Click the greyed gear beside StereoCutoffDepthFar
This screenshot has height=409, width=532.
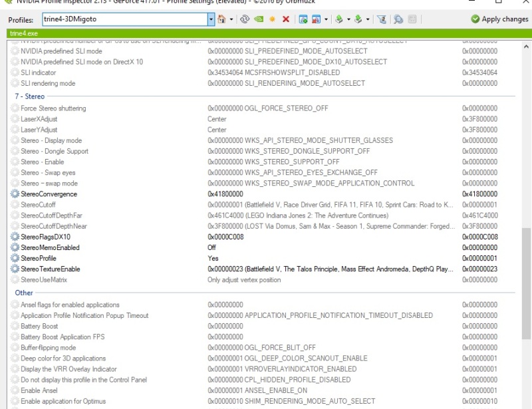pos(15,215)
